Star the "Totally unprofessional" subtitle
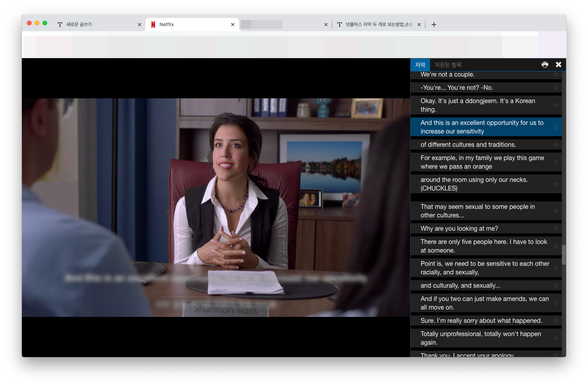Screen dimensions: 588x386 (556, 338)
